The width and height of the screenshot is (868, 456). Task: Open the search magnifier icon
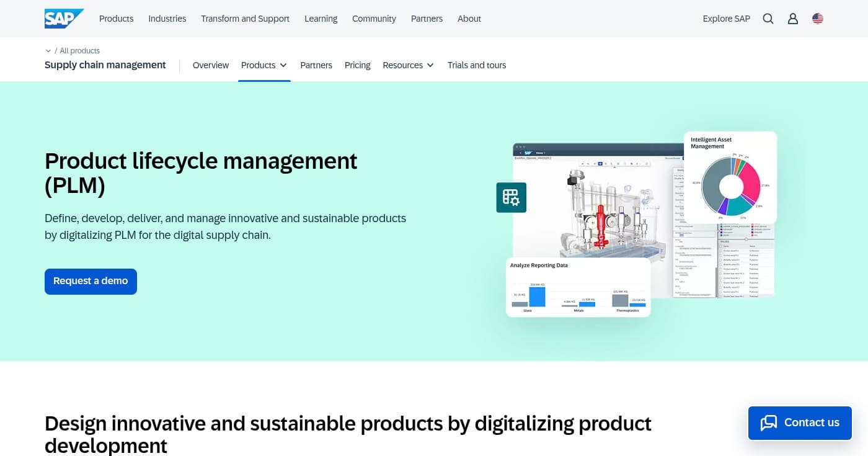tap(768, 19)
